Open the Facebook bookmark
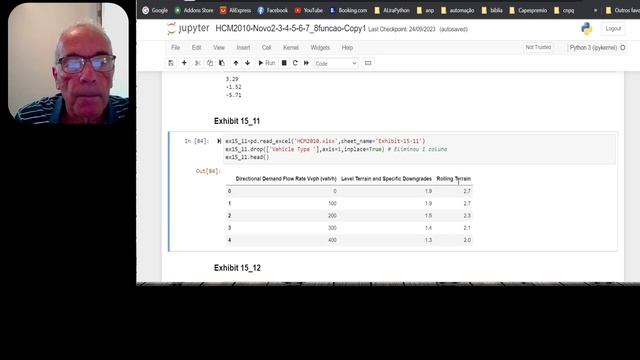This screenshot has width=640, height=360. [272, 11]
